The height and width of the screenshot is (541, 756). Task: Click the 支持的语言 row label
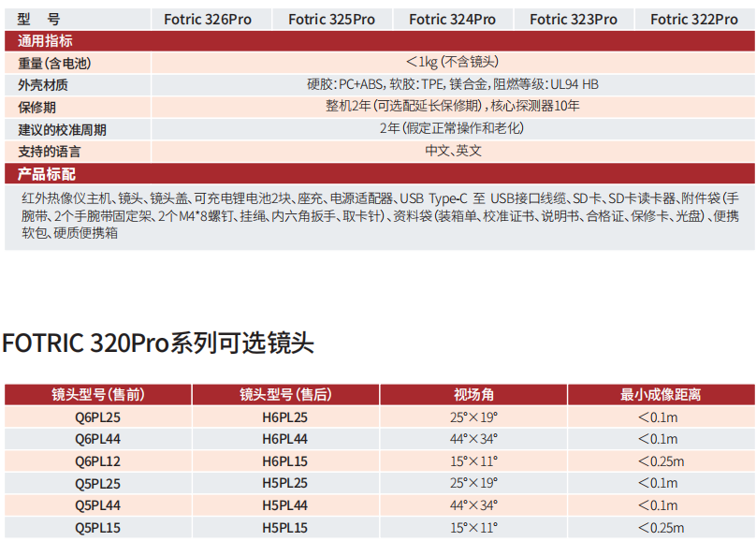tap(50, 151)
